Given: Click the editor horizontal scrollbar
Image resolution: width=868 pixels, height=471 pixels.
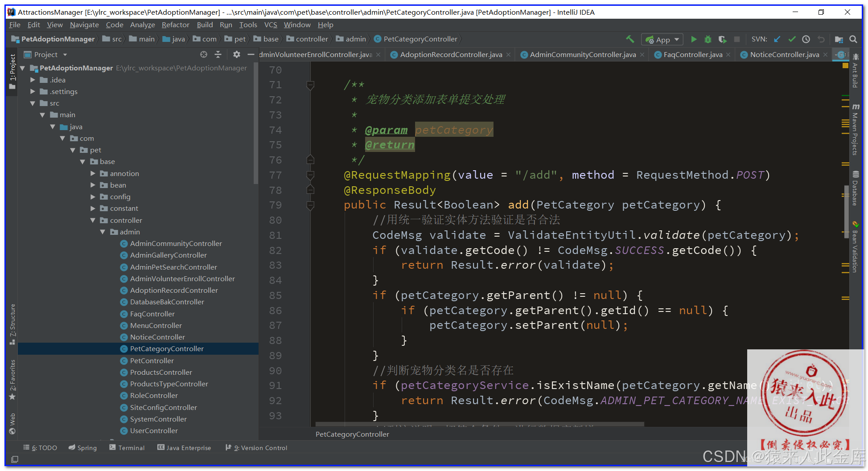Looking at the screenshot, I should (480, 424).
